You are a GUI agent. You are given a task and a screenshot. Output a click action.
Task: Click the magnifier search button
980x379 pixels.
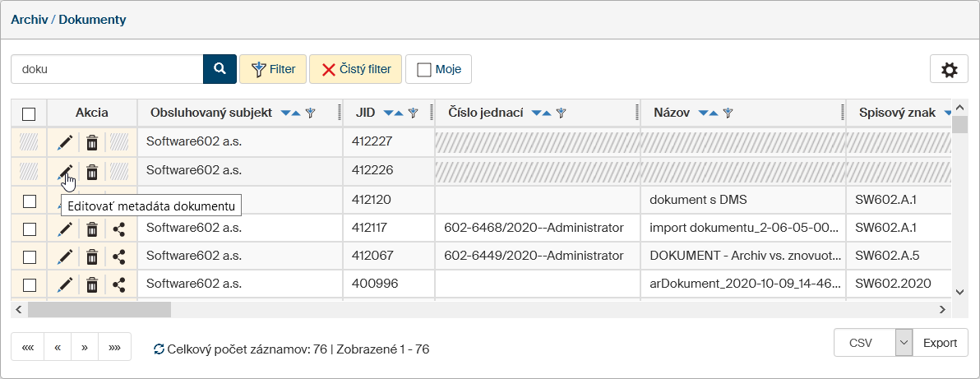coord(220,69)
